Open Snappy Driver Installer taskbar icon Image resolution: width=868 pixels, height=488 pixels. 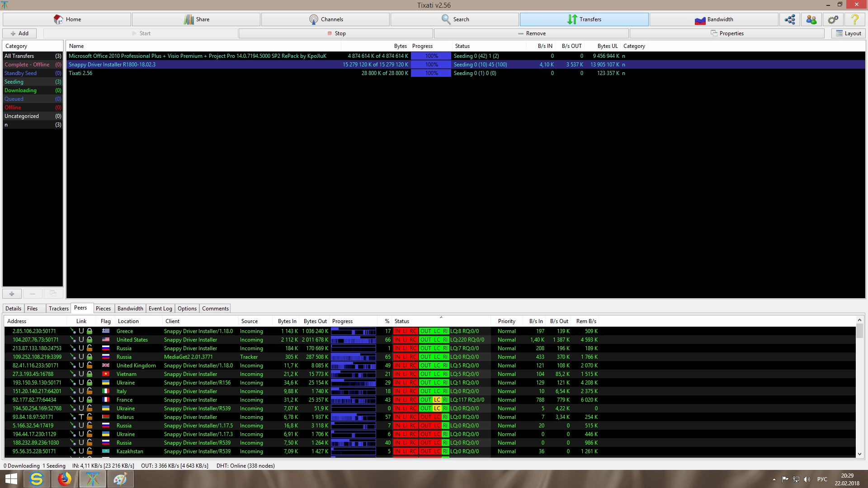36,479
